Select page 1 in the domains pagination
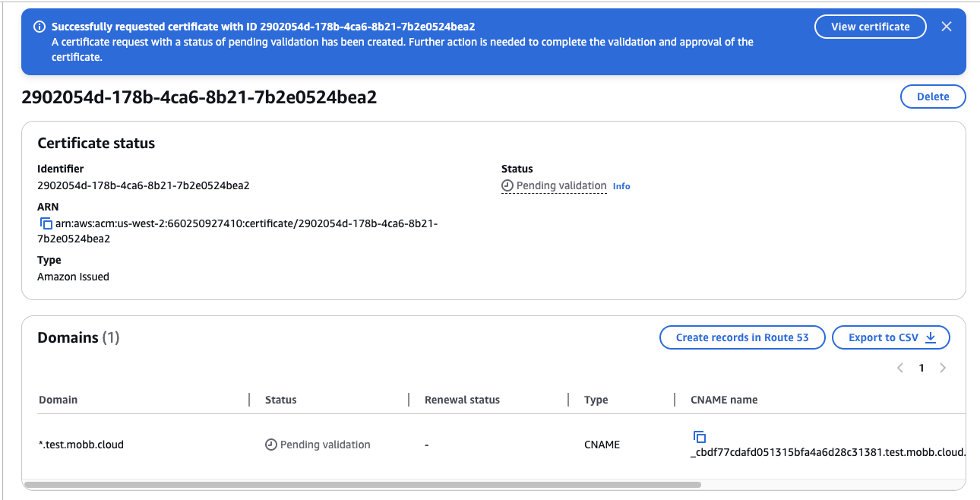Image resolution: width=980 pixels, height=500 pixels. pyautogui.click(x=922, y=368)
